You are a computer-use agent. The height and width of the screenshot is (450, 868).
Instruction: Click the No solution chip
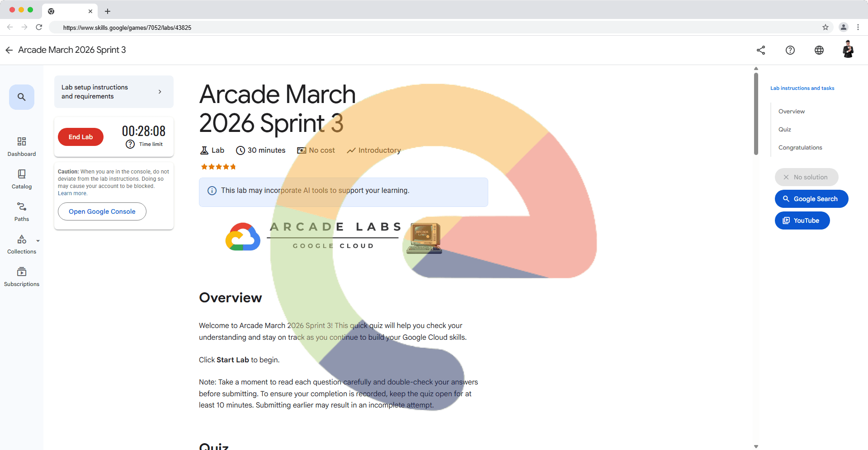click(807, 177)
